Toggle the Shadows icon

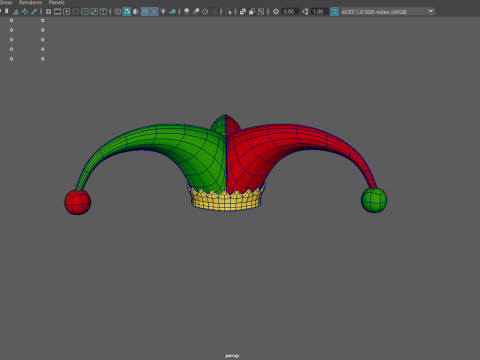pos(173,12)
